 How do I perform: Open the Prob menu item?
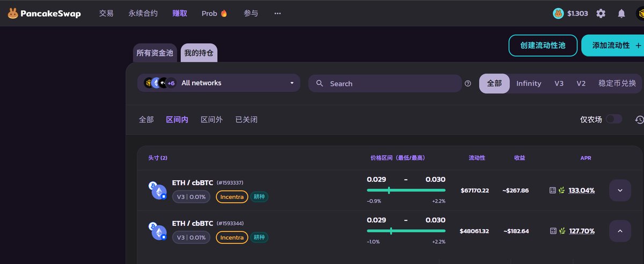[x=215, y=13]
